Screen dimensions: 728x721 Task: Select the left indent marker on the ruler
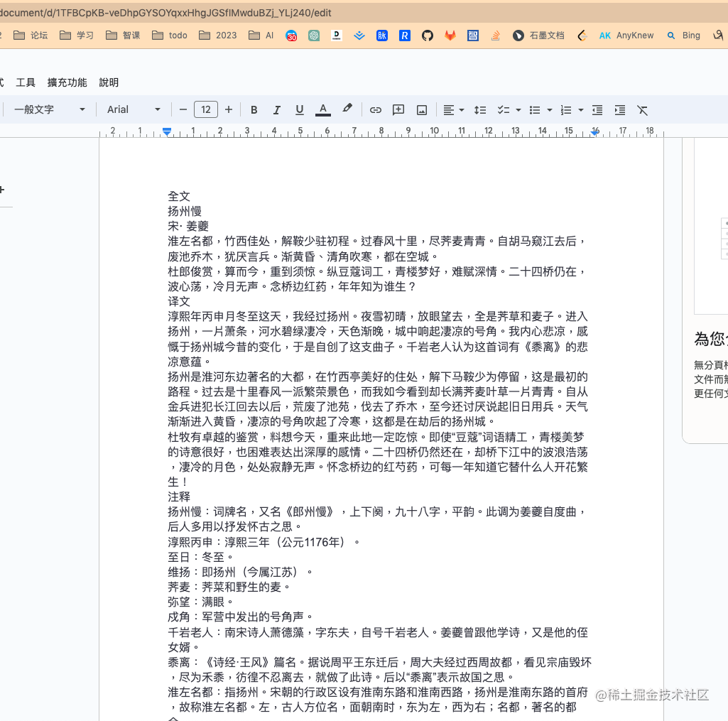pyautogui.click(x=167, y=133)
